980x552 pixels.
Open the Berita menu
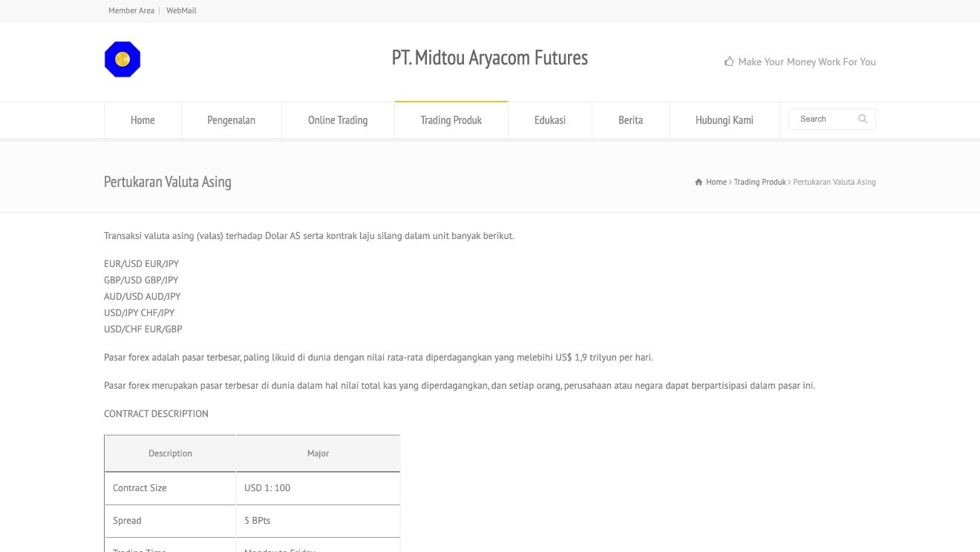pos(631,120)
